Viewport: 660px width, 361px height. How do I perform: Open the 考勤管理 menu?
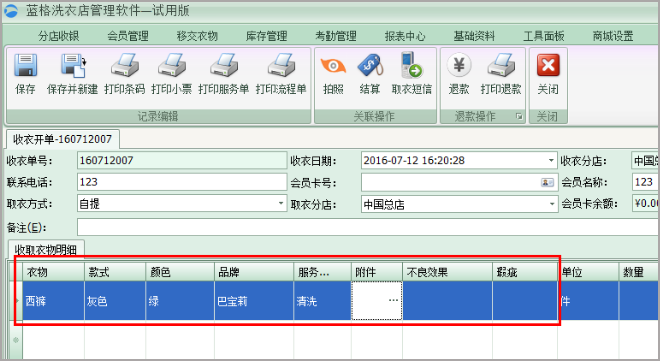click(336, 36)
